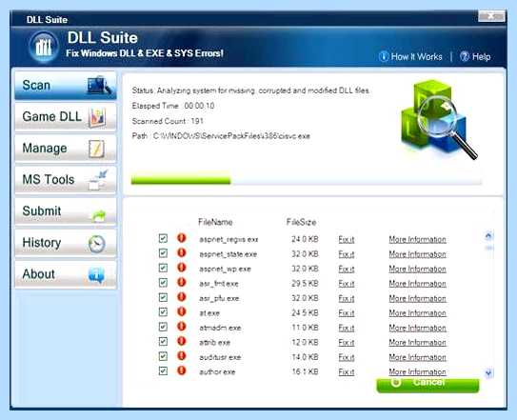This screenshot has width=517, height=420.
Task: Uncheck the attrib.exe checkbox
Action: point(163,341)
